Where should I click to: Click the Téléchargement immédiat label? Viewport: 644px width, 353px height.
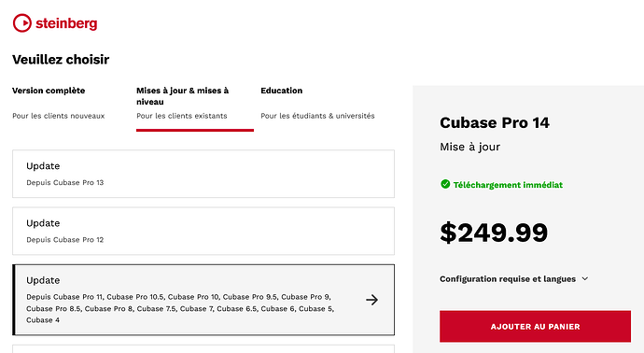pos(508,185)
